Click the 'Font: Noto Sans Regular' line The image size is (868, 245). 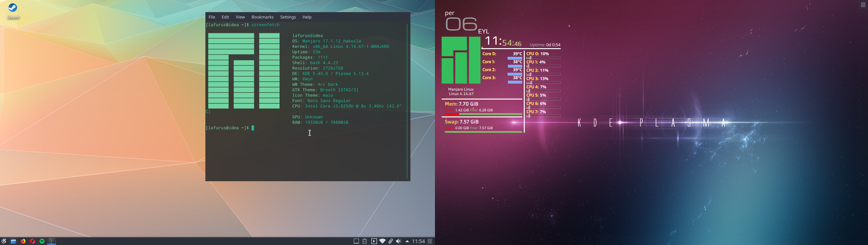[x=322, y=100]
